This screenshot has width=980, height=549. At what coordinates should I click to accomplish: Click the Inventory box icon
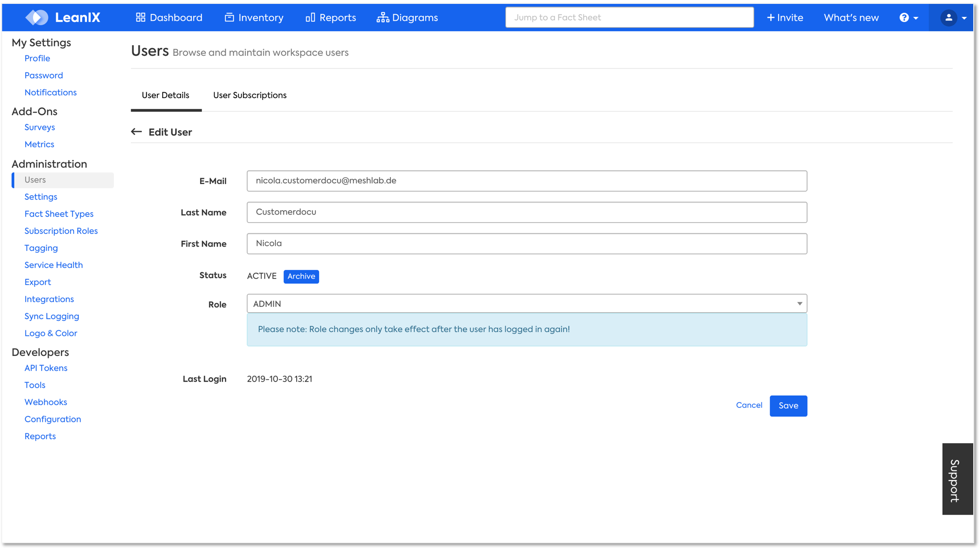[229, 17]
